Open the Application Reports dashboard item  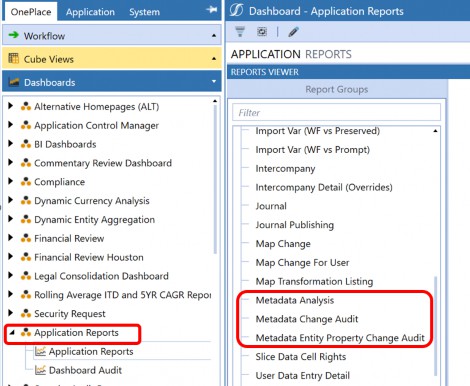(x=91, y=351)
